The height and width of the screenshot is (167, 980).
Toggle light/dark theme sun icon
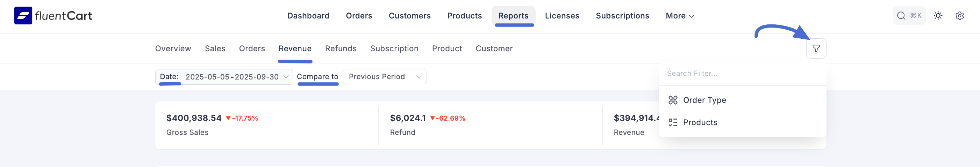coord(938,16)
